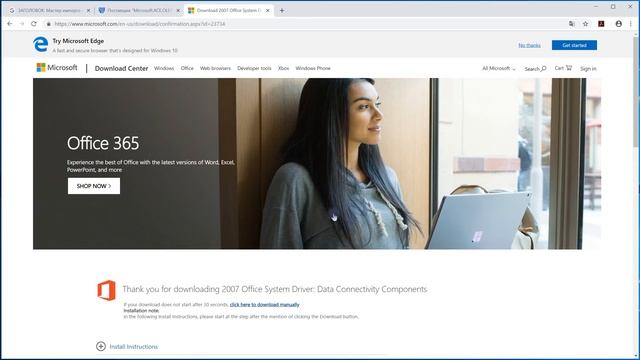Close the Download 2007 Office System tab
Image resolution: width=640 pixels, height=360 pixels.
[268, 11]
